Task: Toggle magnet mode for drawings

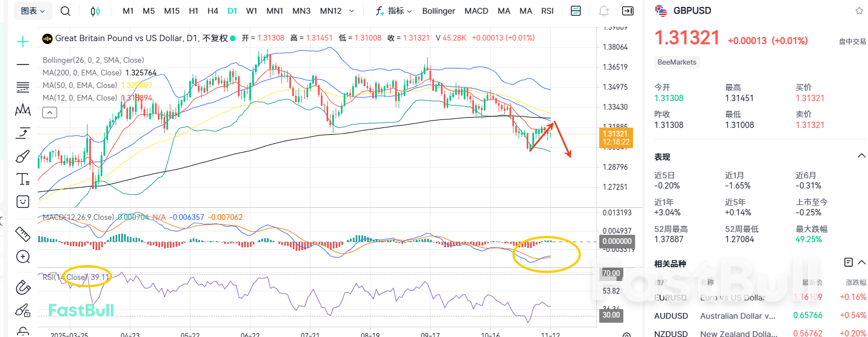Action: click(x=23, y=286)
